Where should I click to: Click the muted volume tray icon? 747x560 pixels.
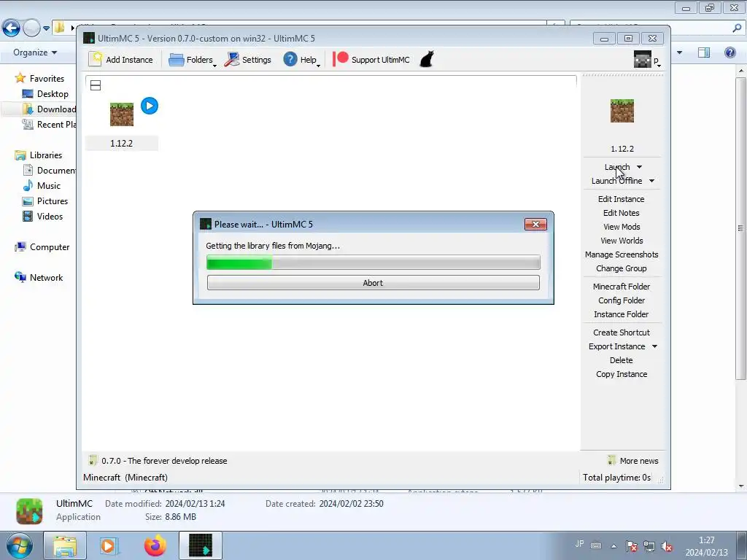[667, 546]
